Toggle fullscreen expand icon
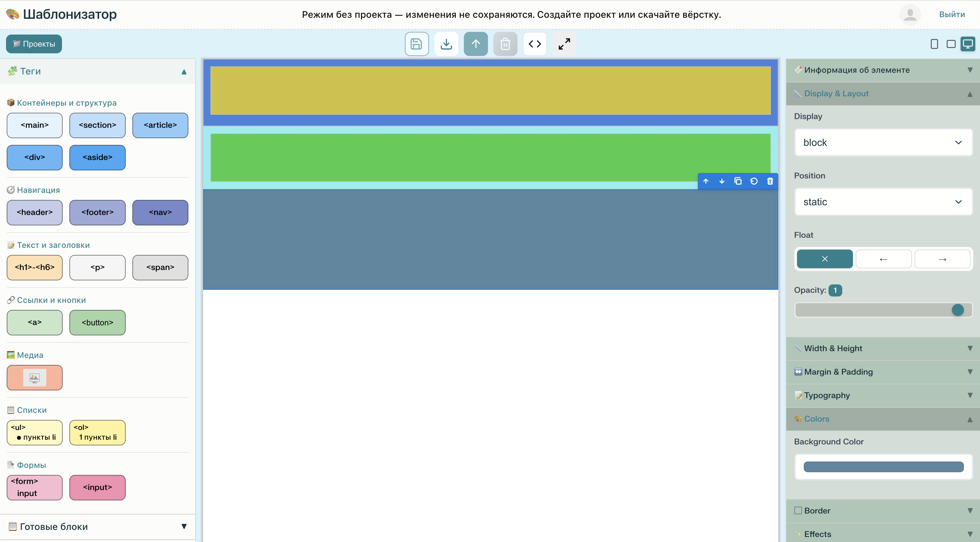 (x=564, y=44)
